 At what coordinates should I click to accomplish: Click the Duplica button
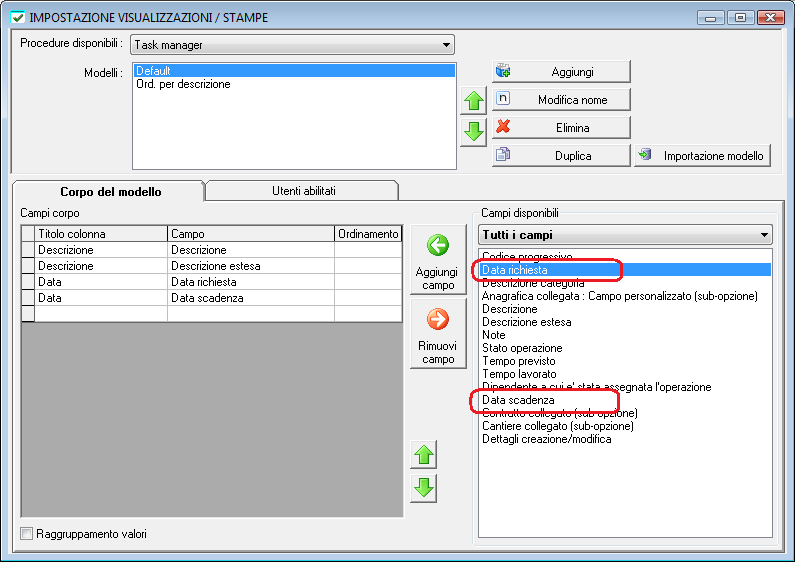point(561,155)
